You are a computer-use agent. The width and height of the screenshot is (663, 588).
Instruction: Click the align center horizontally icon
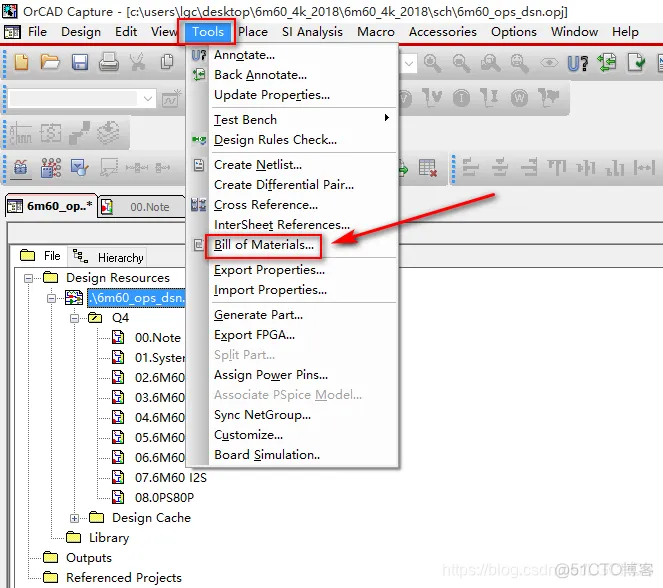[500, 167]
